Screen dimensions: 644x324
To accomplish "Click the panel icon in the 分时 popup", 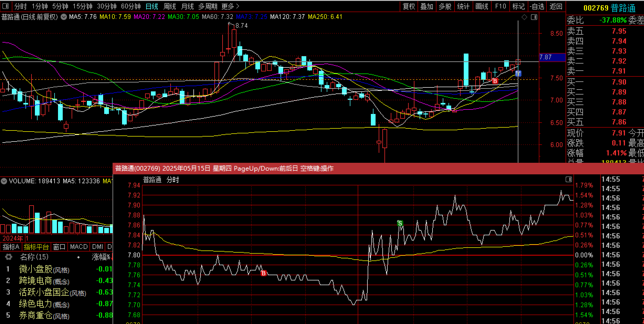I will (x=568, y=179).
